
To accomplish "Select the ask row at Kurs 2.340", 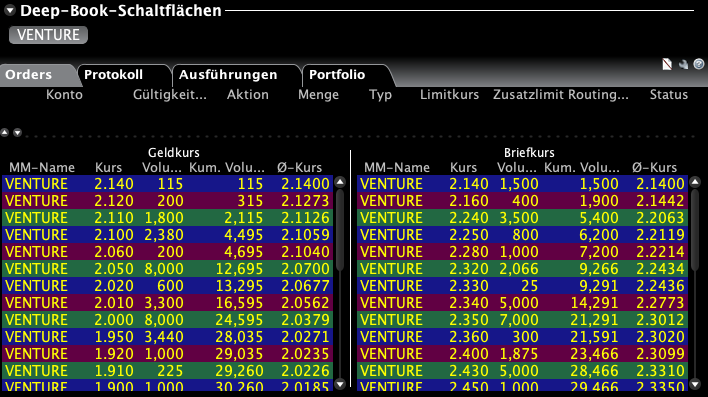I will (x=522, y=303).
